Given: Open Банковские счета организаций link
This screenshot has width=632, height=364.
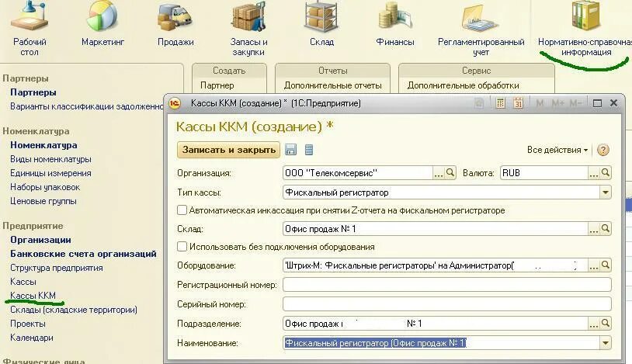Looking at the screenshot, I should [83, 254].
